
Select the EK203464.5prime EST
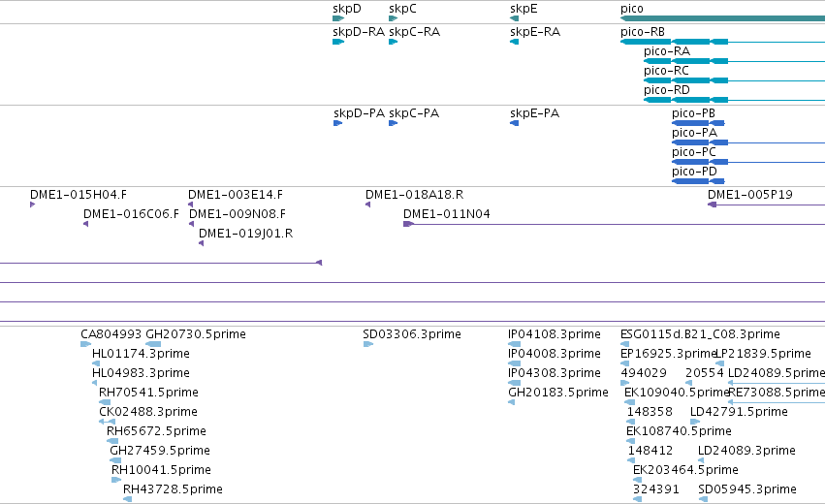pos(637,481)
